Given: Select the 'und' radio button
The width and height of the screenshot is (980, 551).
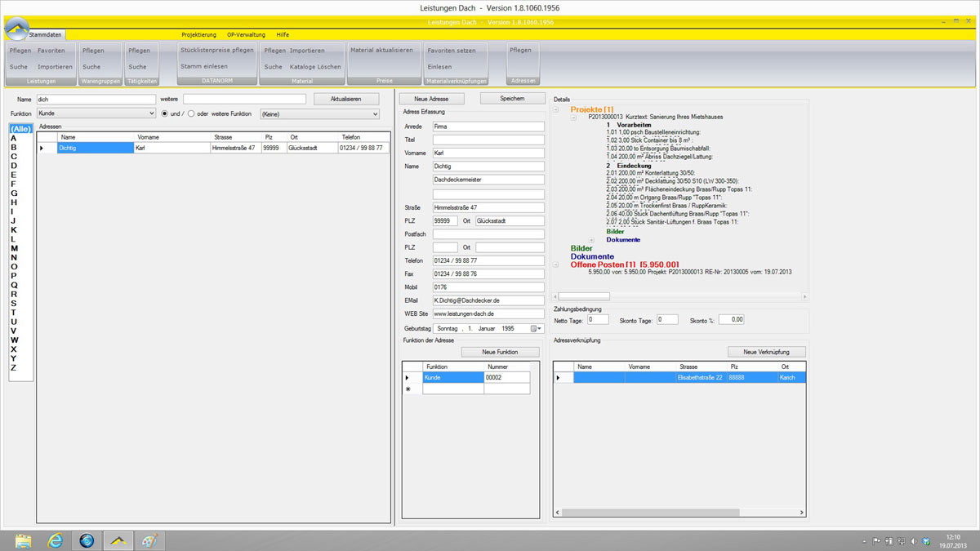Looking at the screenshot, I should click(165, 113).
